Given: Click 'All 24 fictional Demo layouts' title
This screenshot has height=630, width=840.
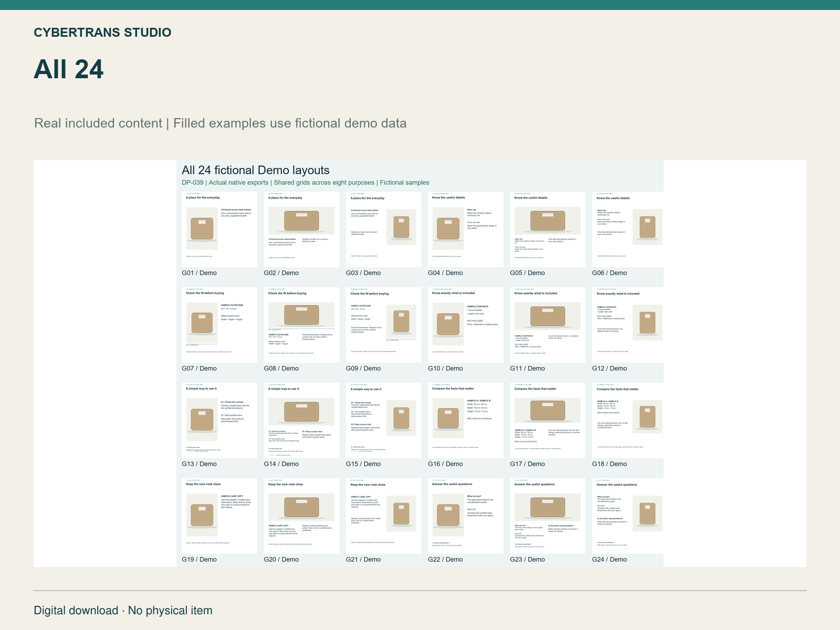Looking at the screenshot, I should pos(256,170).
